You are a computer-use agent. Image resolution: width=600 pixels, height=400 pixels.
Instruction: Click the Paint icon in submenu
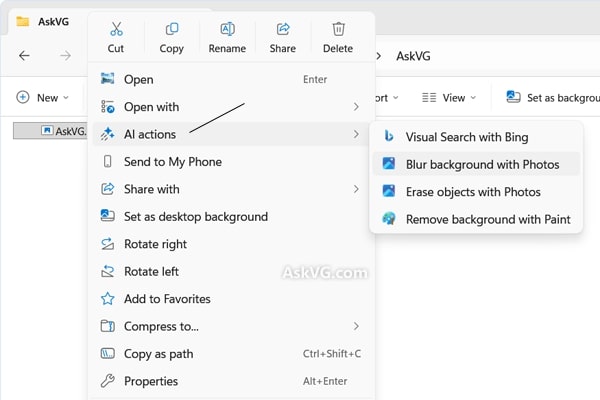(389, 219)
